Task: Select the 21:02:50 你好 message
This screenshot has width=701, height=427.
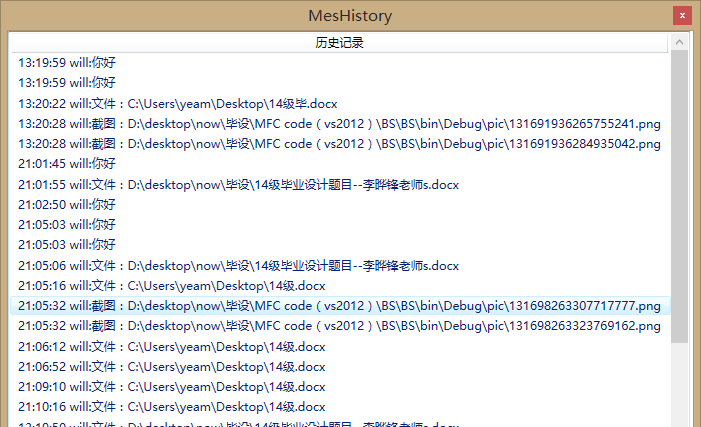Action: pyautogui.click(x=67, y=204)
